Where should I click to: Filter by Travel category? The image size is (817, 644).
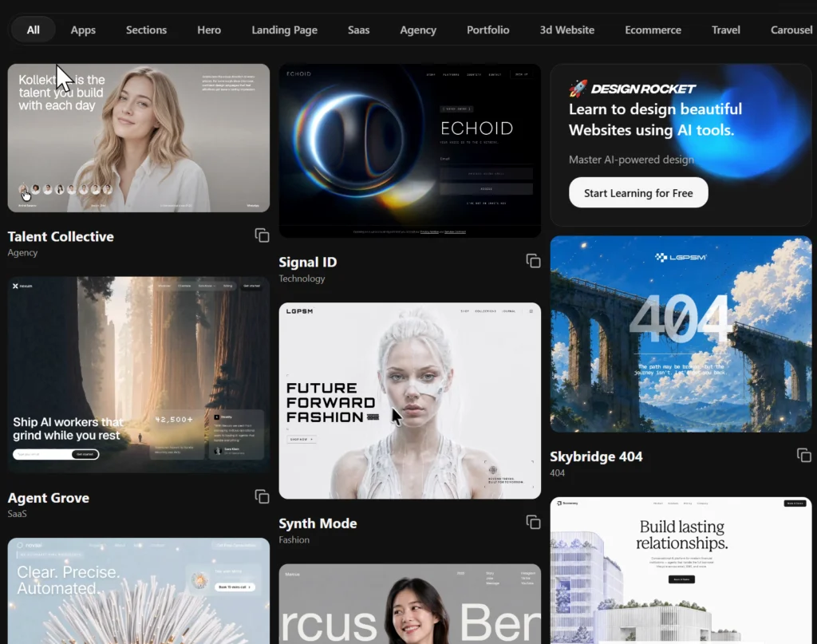click(726, 30)
